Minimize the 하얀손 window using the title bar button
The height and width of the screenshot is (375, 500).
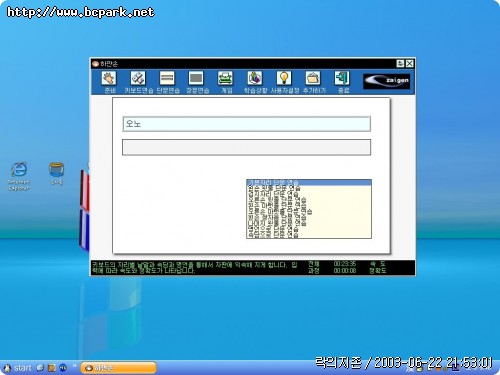401,63
